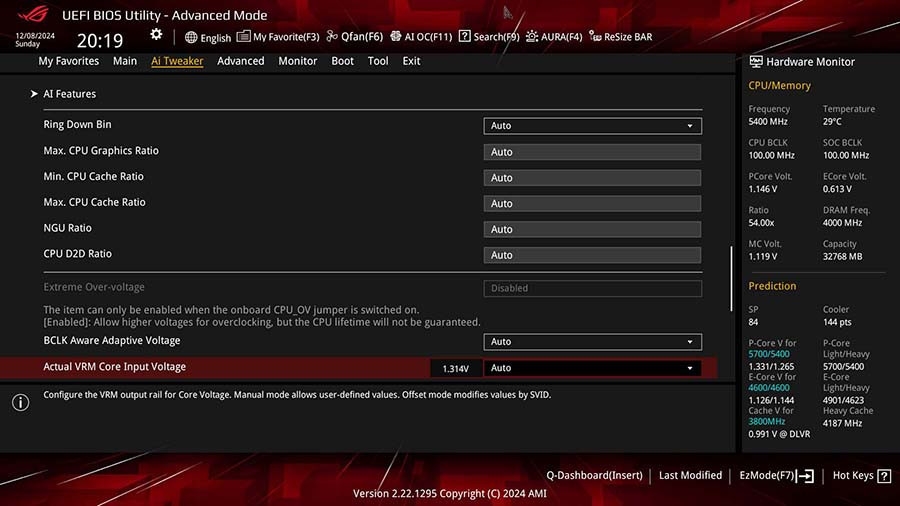900x506 pixels.
Task: Open the Boot tab
Action: 342,61
